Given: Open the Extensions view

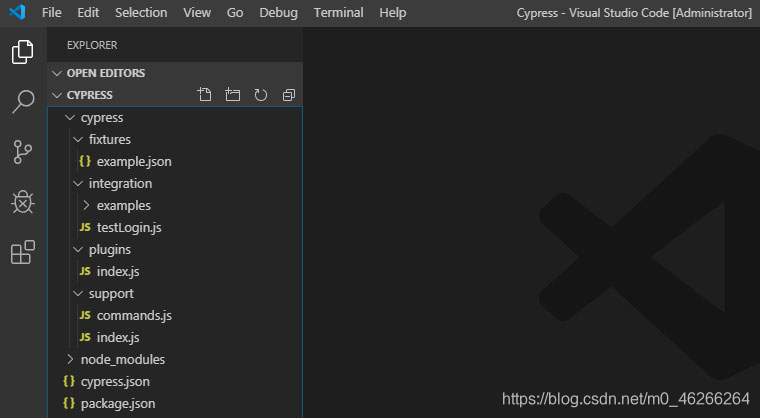Looking at the screenshot, I should pos(23,252).
